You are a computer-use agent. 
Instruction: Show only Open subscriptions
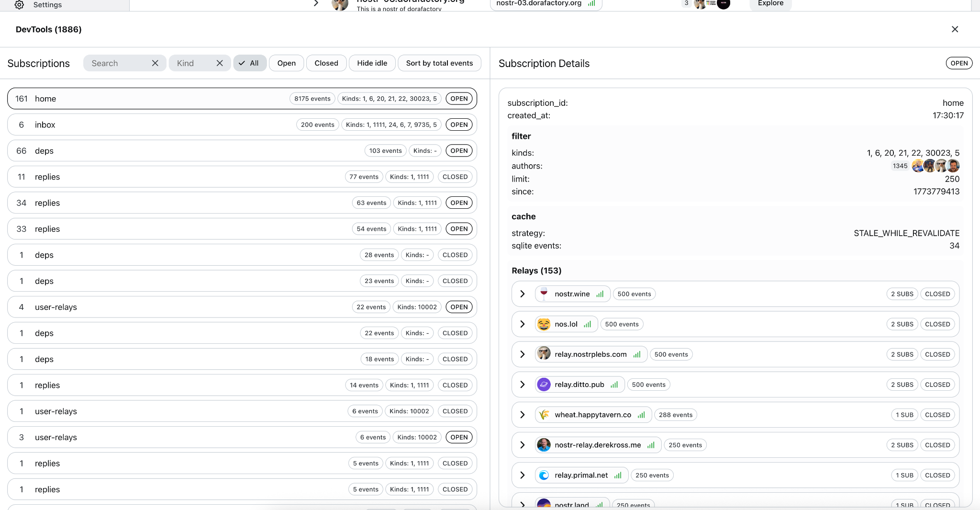coord(286,63)
